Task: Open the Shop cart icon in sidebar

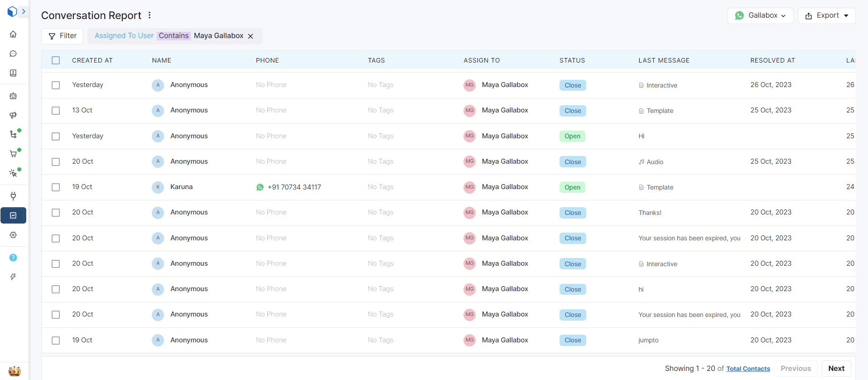Action: pos(13,154)
